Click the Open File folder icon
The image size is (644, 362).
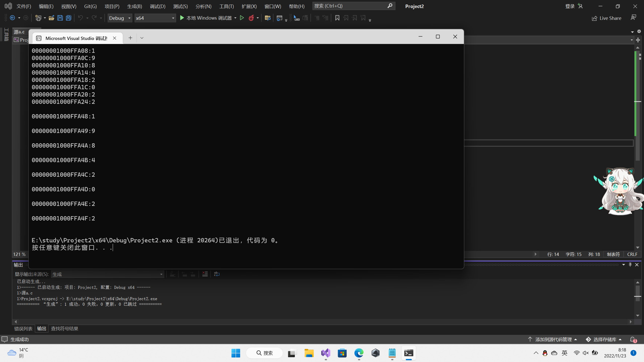click(51, 18)
